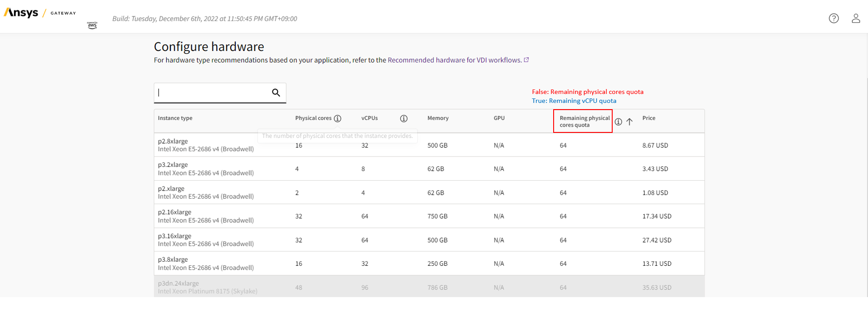
Task: Click the build date text in header
Action: coord(205,19)
